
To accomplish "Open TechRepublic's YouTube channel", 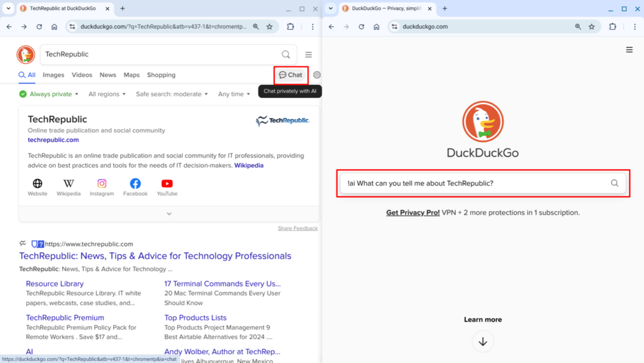I will pyautogui.click(x=167, y=184).
